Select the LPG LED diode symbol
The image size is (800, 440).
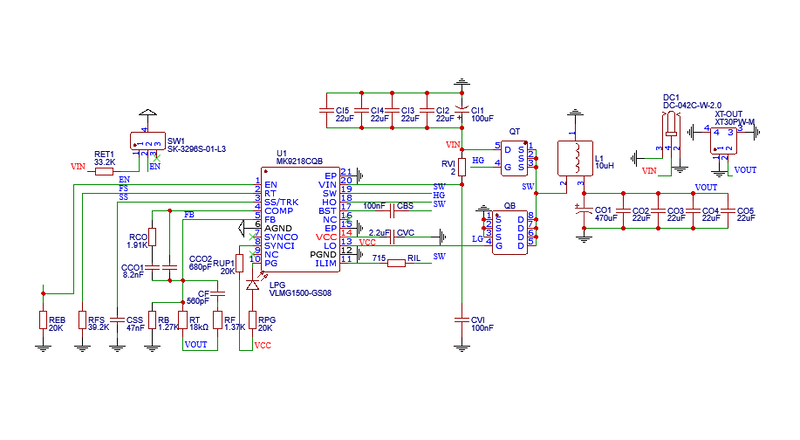253,285
